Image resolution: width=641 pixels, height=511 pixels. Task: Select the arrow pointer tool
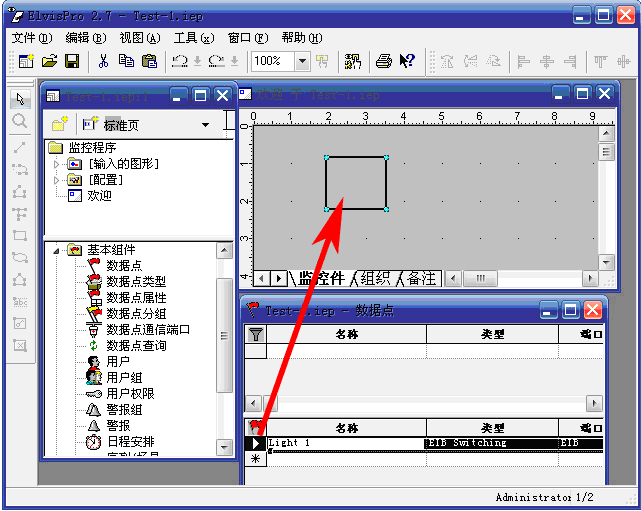(x=19, y=99)
